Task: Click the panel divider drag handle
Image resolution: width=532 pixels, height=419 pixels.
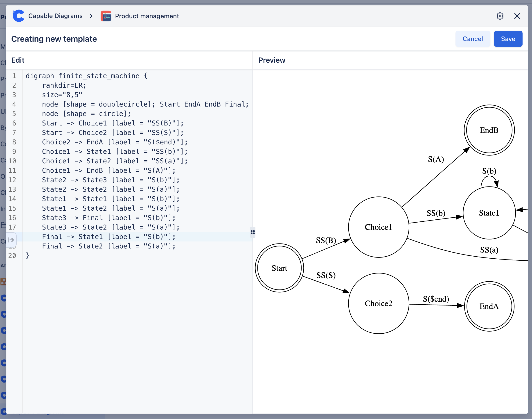Action: point(253,232)
